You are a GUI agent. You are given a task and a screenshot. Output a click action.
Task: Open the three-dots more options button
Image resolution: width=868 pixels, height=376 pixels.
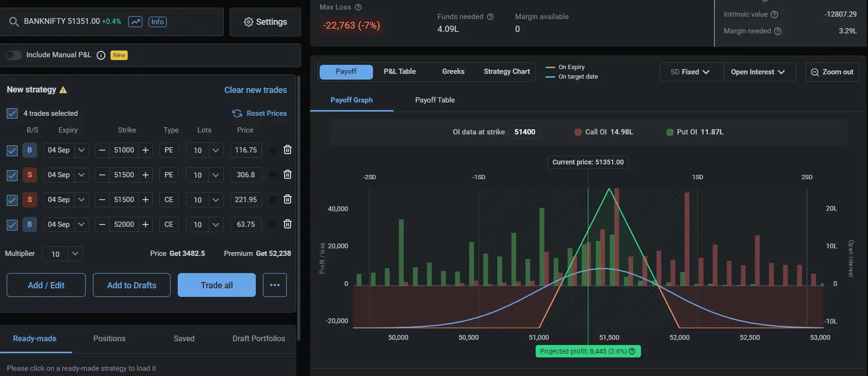[275, 285]
